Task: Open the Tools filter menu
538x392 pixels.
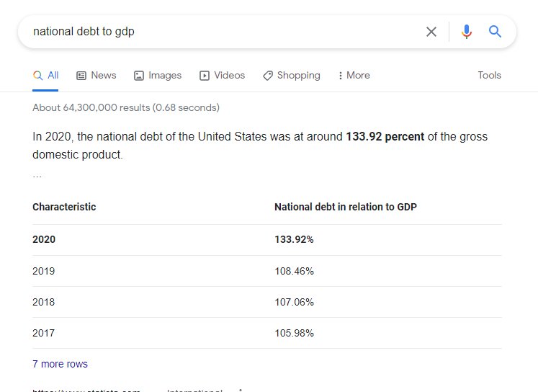Action: 489,75
